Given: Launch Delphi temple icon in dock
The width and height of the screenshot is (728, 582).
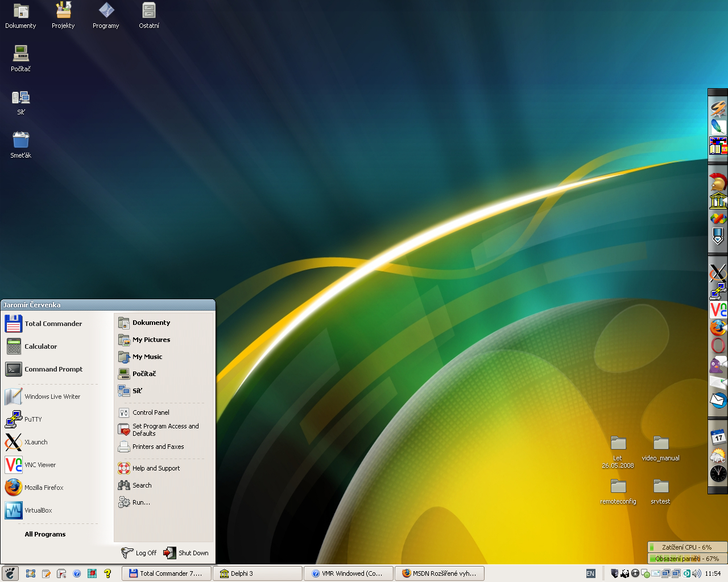Looking at the screenshot, I should click(718, 201).
